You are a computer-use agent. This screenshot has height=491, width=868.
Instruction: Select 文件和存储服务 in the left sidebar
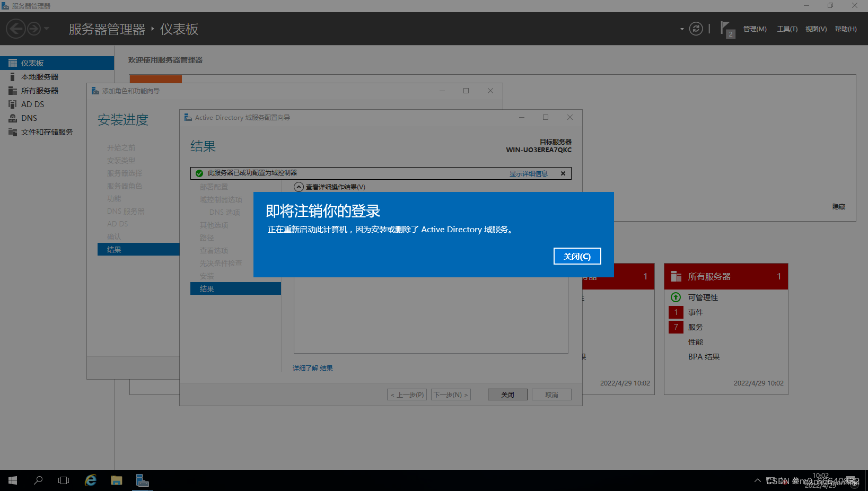pyautogui.click(x=57, y=132)
